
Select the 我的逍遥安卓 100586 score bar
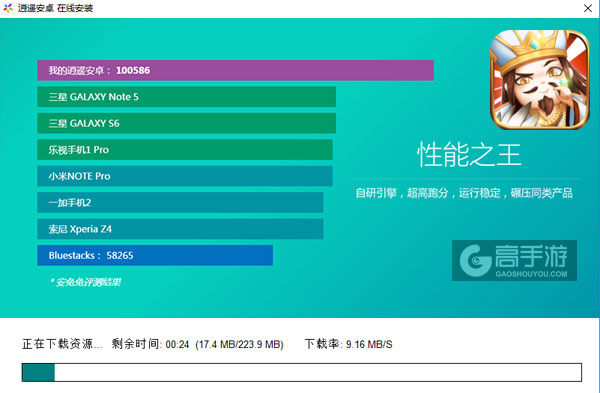[235, 70]
